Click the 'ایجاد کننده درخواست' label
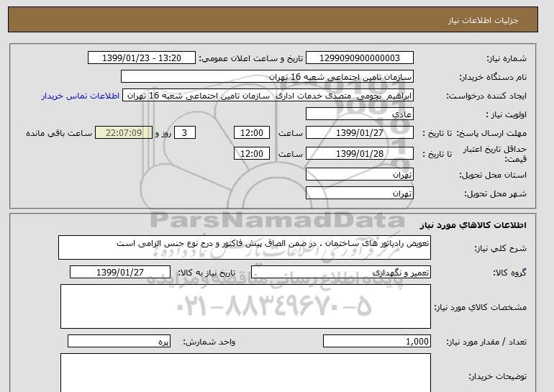 point(486,96)
